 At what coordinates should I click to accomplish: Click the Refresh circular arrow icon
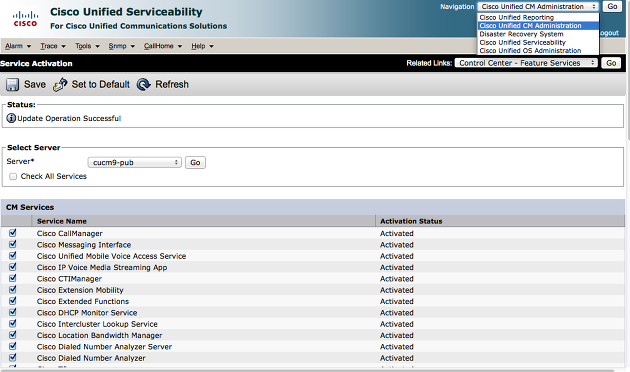[143, 84]
